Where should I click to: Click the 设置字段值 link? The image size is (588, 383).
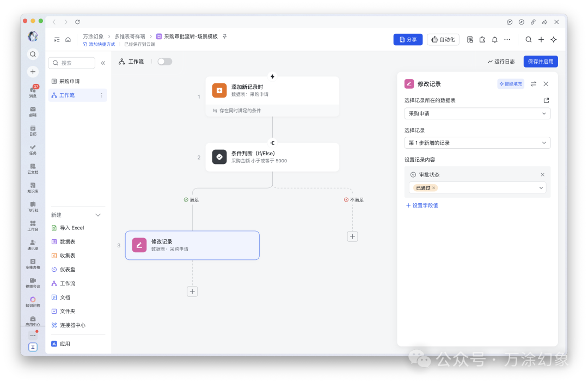pyautogui.click(x=422, y=205)
